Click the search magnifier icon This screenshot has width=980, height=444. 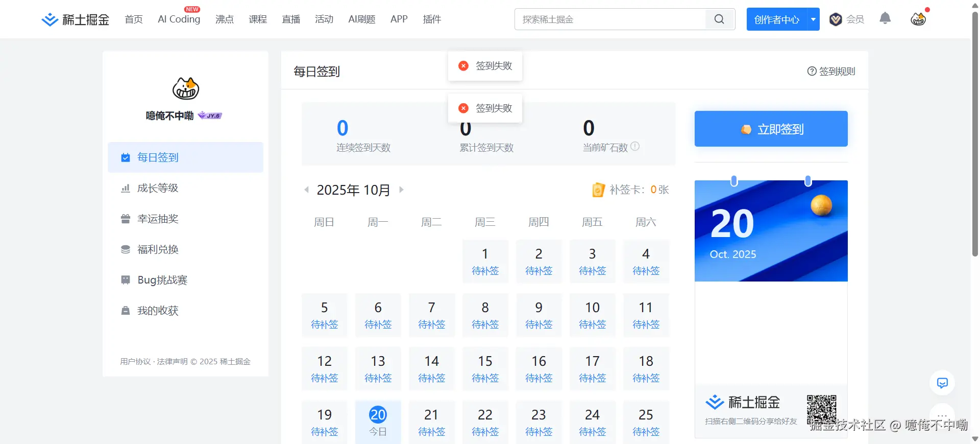point(719,19)
